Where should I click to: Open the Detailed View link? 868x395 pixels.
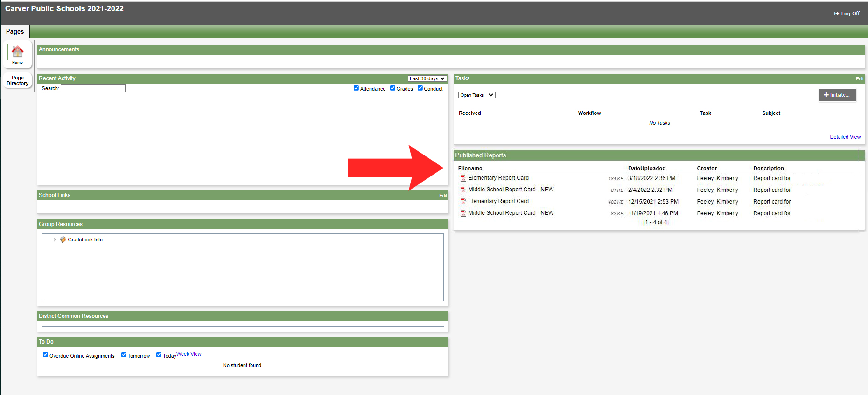point(845,137)
